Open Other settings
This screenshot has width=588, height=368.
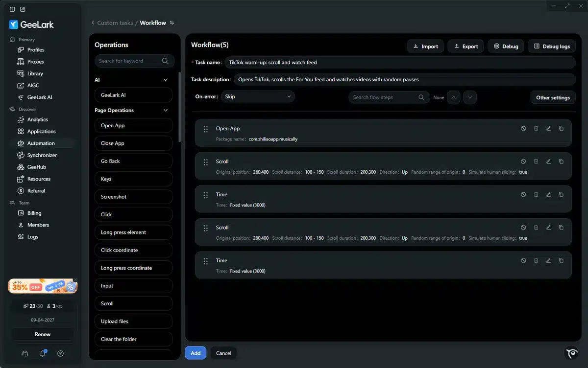(553, 97)
